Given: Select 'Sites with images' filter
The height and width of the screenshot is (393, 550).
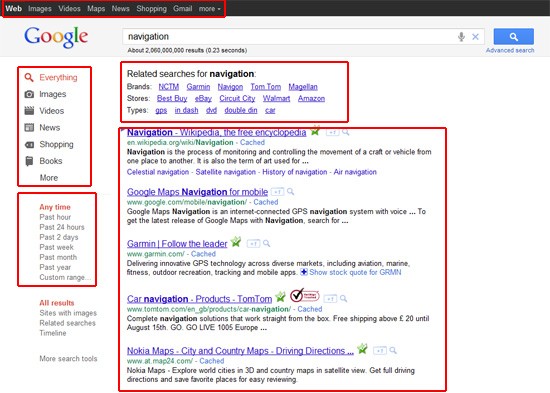Looking at the screenshot, I should pos(68,313).
